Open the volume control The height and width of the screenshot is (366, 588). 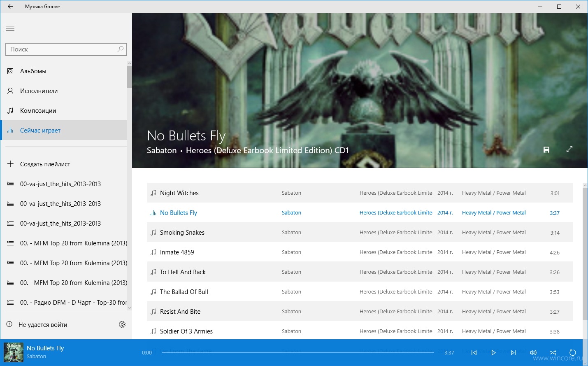coord(533,353)
